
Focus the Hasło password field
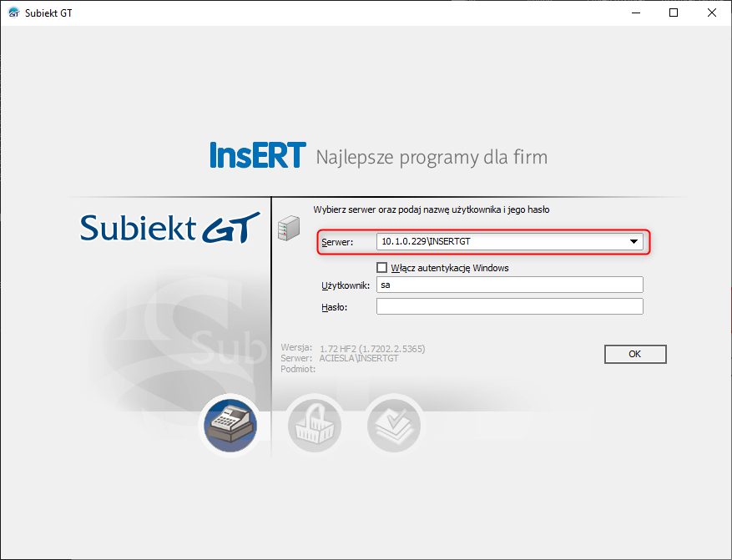coord(510,306)
